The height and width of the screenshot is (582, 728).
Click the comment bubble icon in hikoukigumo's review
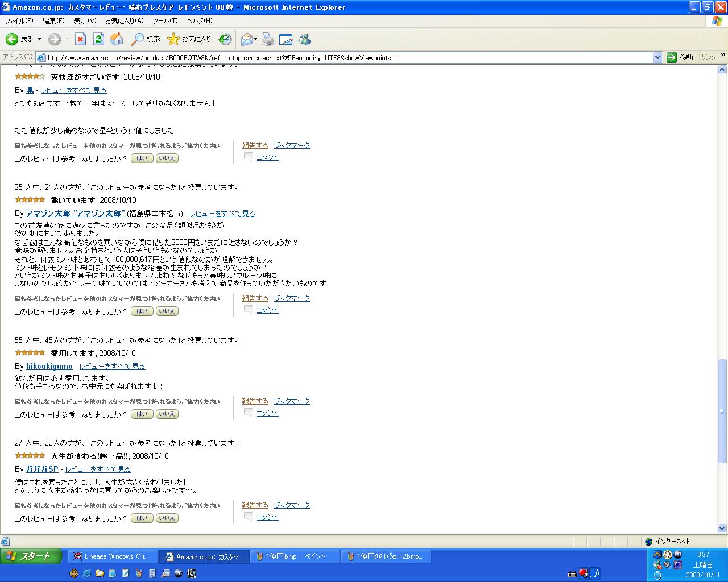pos(248,413)
